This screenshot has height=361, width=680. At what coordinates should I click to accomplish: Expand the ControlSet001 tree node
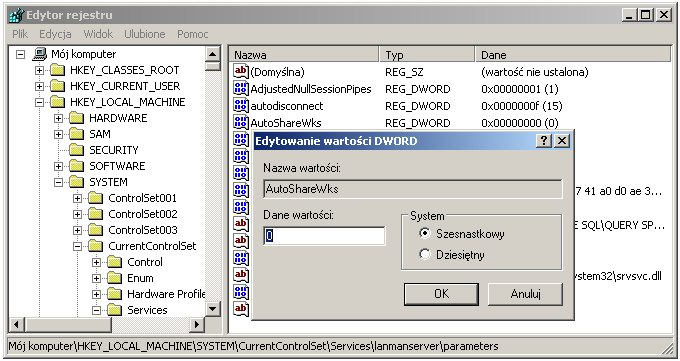[x=78, y=198]
